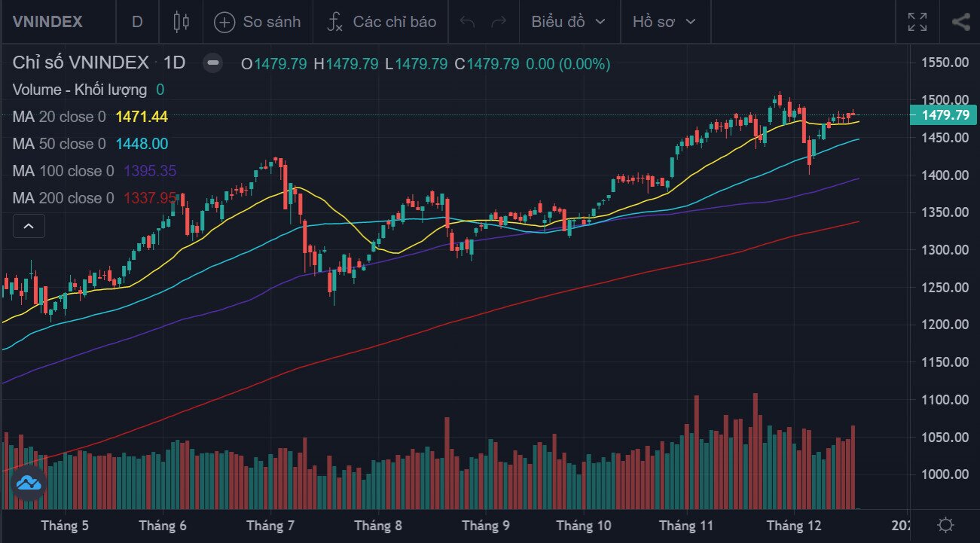Expand the Biểu đồ dropdown menu
The width and height of the screenshot is (980, 543).
569,22
